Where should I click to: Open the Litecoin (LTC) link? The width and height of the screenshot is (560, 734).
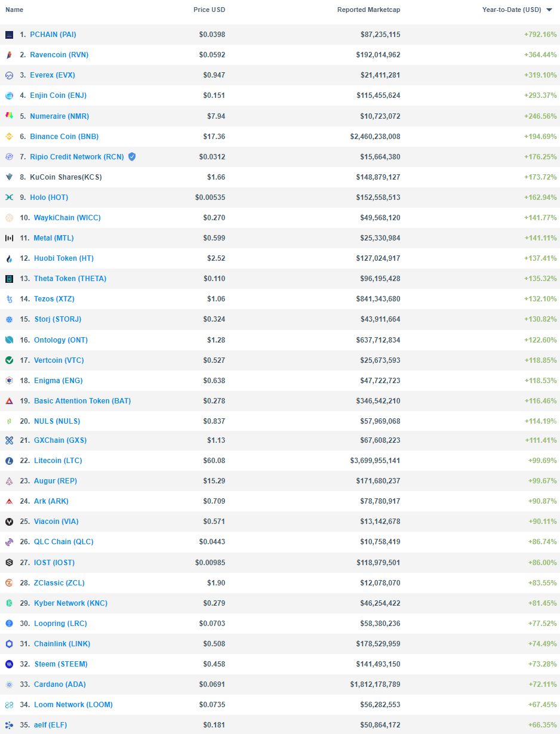(58, 461)
